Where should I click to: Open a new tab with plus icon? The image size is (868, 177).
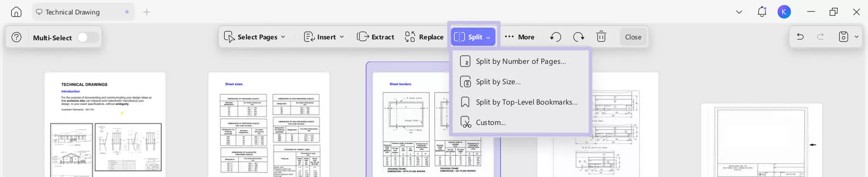point(146,12)
